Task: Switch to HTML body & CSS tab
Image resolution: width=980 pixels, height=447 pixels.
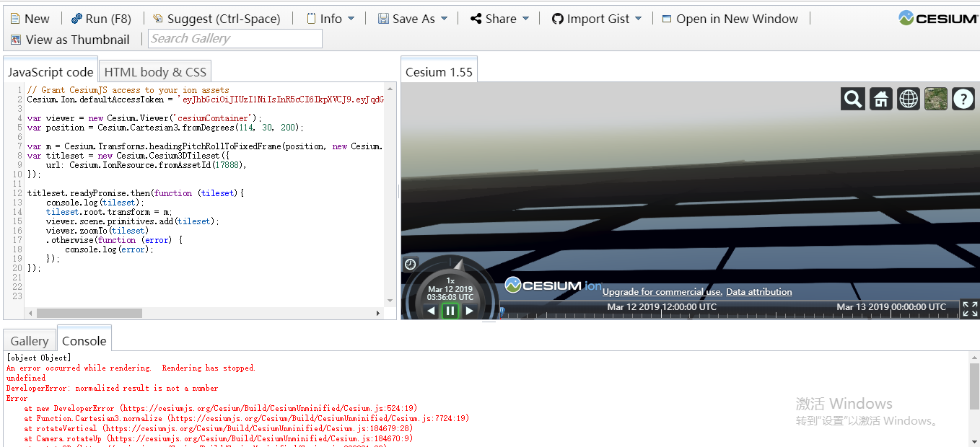Action: point(155,71)
